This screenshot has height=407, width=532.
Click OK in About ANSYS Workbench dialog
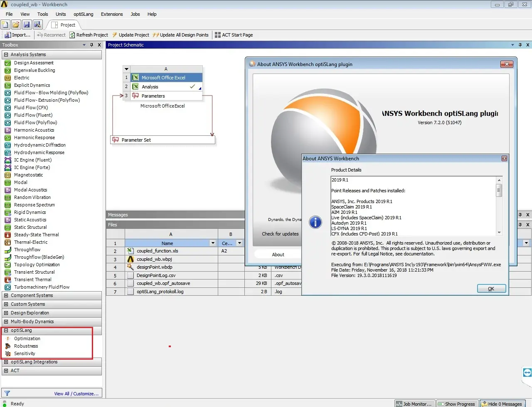(x=491, y=289)
